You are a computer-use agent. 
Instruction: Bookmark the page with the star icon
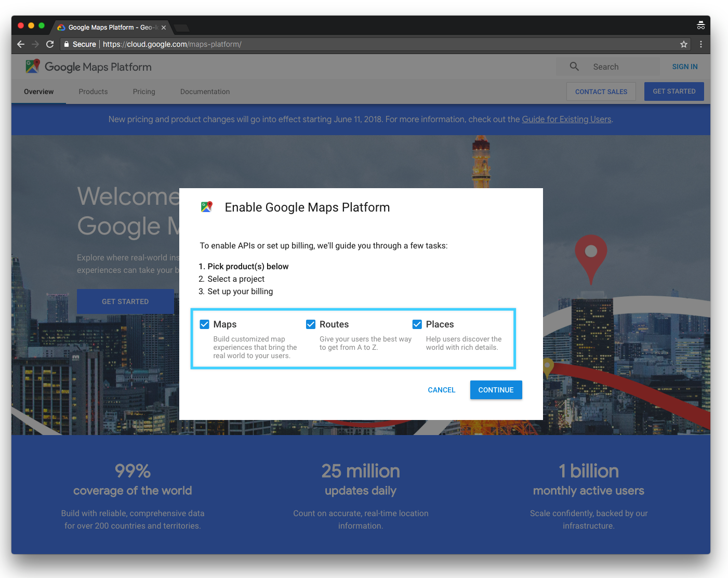click(x=684, y=44)
